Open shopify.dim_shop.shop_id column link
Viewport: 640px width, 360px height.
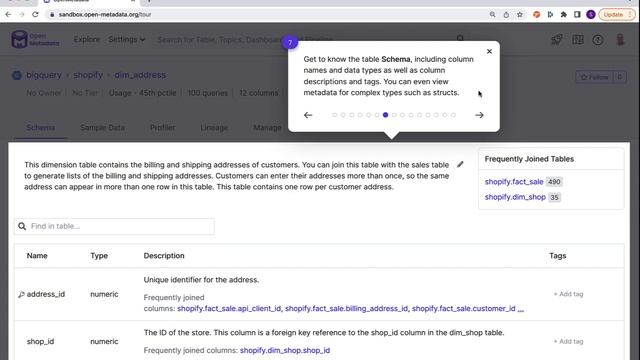pyautogui.click(x=285, y=350)
